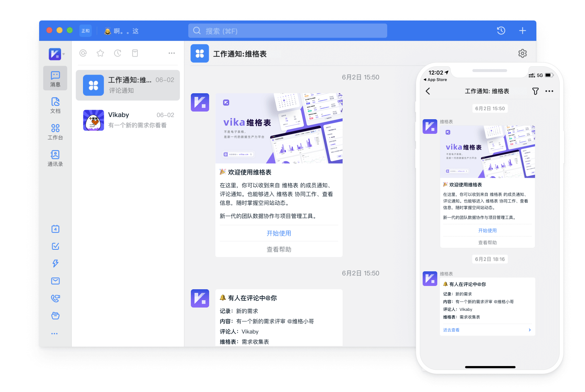
Task: Open chat settings gear icon
Action: [522, 53]
